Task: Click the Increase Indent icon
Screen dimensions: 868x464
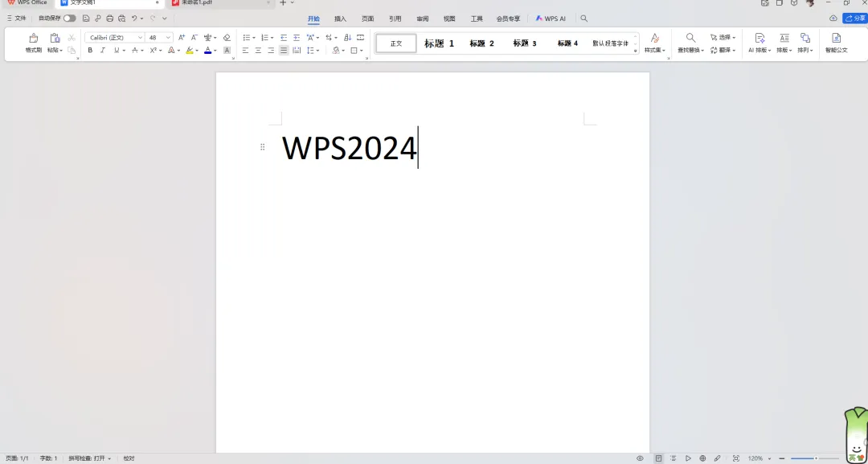Action: pos(296,38)
